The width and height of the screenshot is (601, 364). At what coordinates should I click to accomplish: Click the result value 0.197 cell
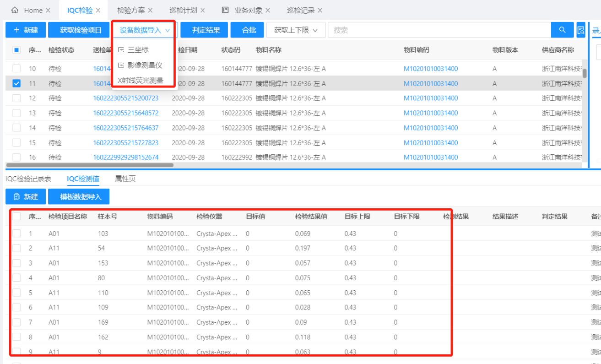point(303,248)
